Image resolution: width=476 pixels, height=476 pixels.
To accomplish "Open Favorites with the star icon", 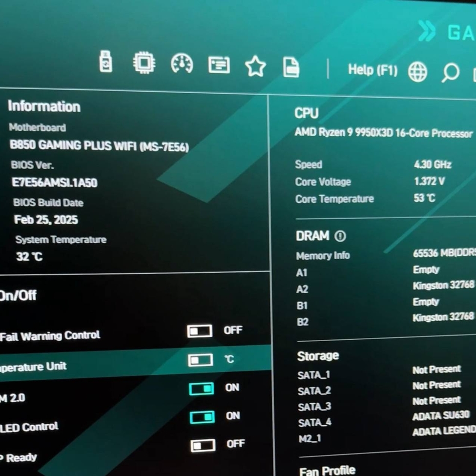I will coord(255,66).
